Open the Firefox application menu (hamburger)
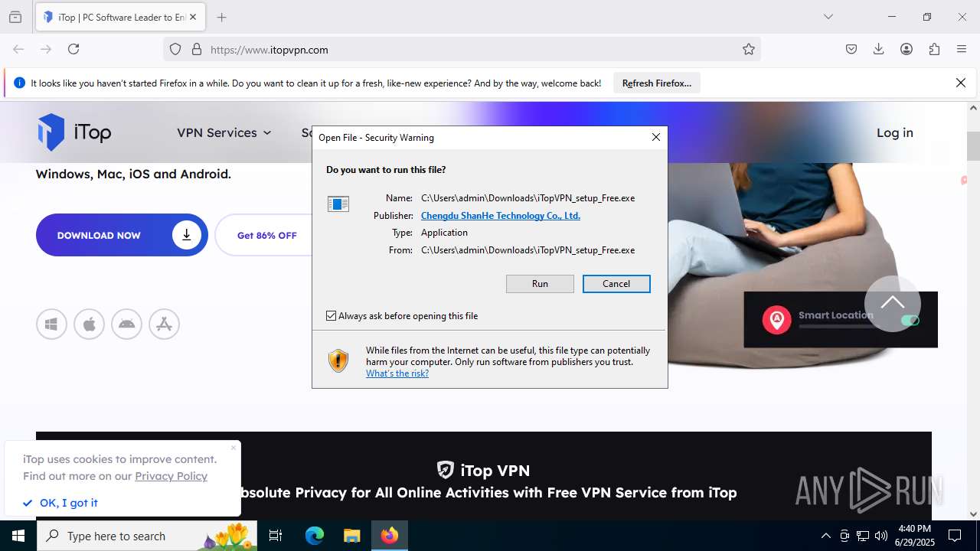 962,49
